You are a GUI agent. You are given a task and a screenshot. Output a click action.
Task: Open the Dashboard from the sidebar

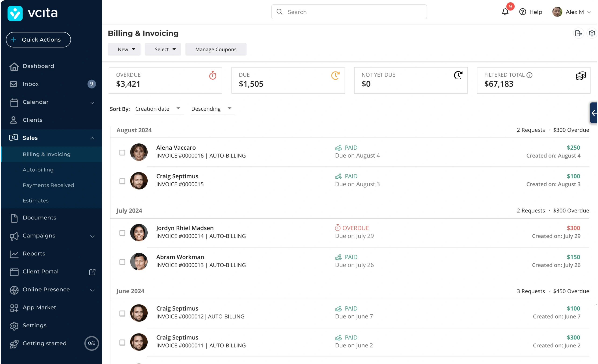pos(38,66)
